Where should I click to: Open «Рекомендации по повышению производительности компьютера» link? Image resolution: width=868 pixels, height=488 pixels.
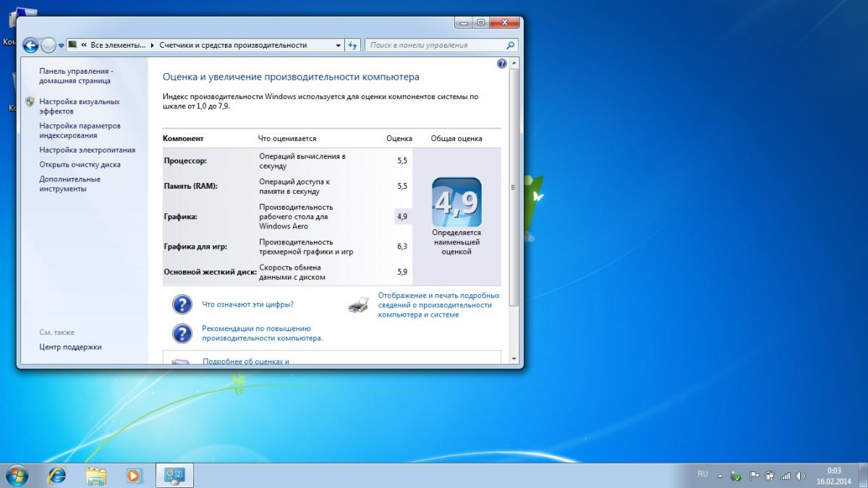(262, 333)
